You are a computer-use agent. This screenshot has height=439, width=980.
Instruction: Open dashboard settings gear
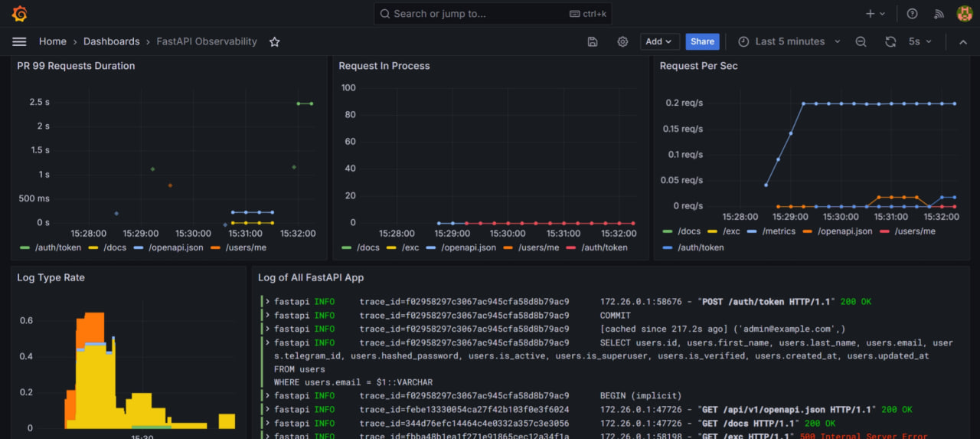[x=622, y=41]
